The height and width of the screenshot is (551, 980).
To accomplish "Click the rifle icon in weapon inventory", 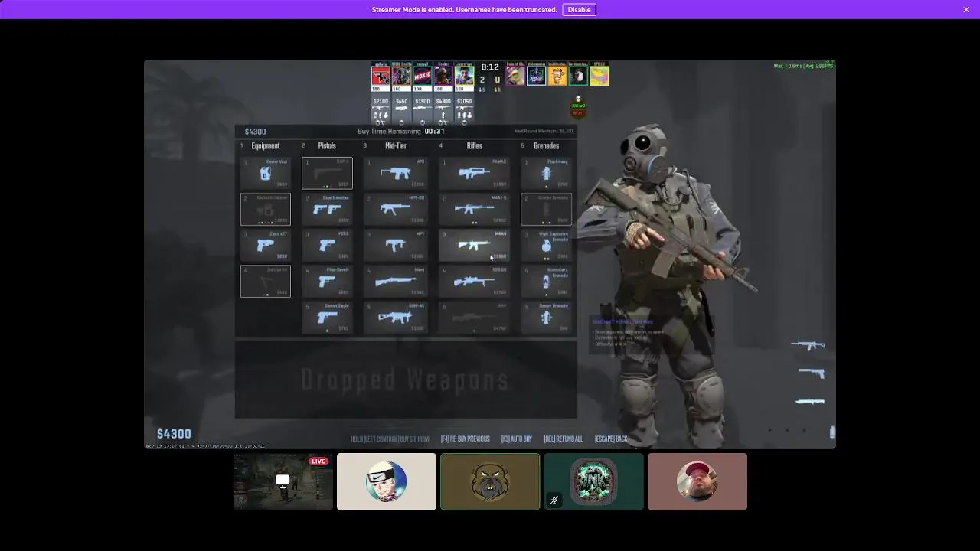I will [808, 345].
